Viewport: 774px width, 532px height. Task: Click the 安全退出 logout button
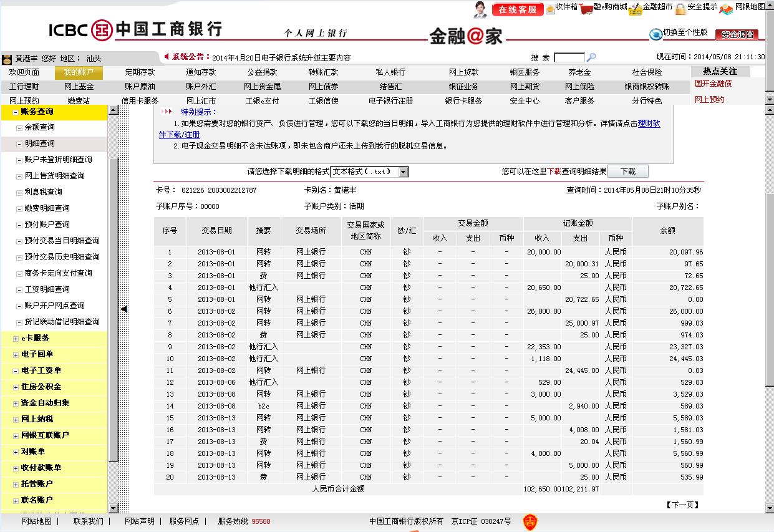click(x=737, y=34)
